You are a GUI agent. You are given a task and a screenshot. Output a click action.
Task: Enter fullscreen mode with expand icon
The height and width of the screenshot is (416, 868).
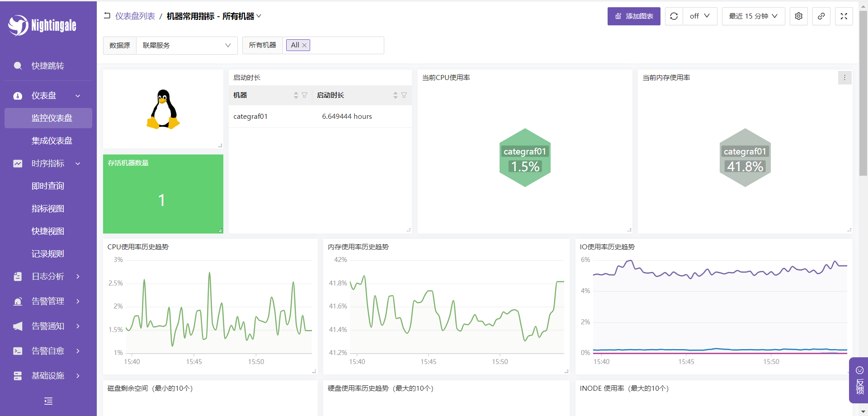[x=844, y=16]
